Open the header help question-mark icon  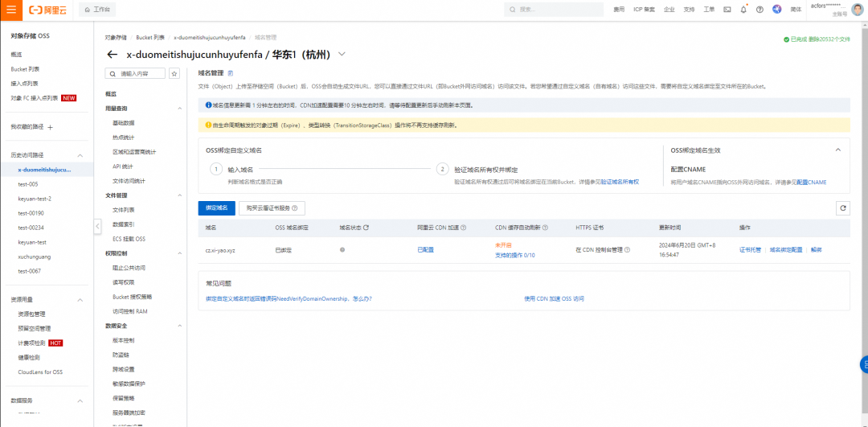[759, 10]
